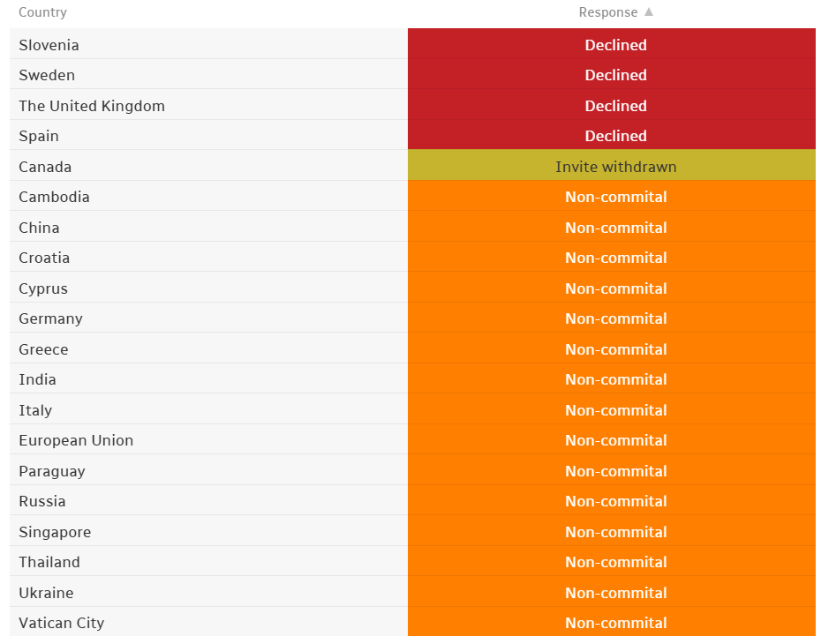Click the Response sort arrow icon

649,12
